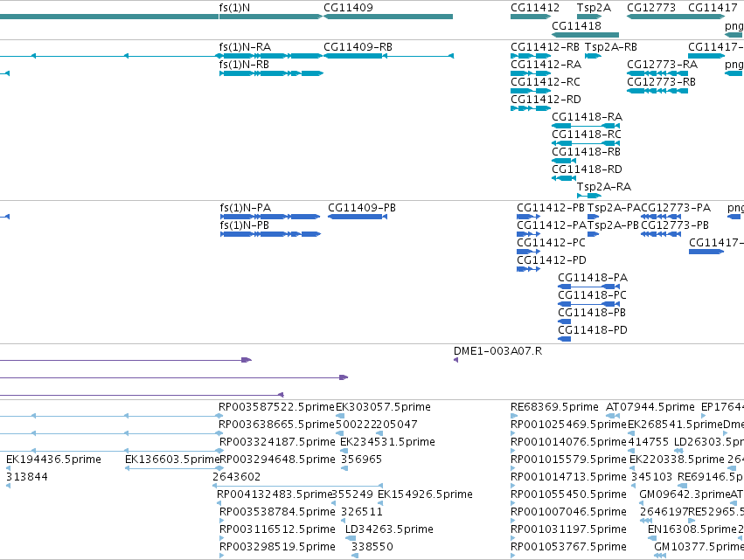
Task: Open the CG11418-RB transcript label
Action: [586, 152]
